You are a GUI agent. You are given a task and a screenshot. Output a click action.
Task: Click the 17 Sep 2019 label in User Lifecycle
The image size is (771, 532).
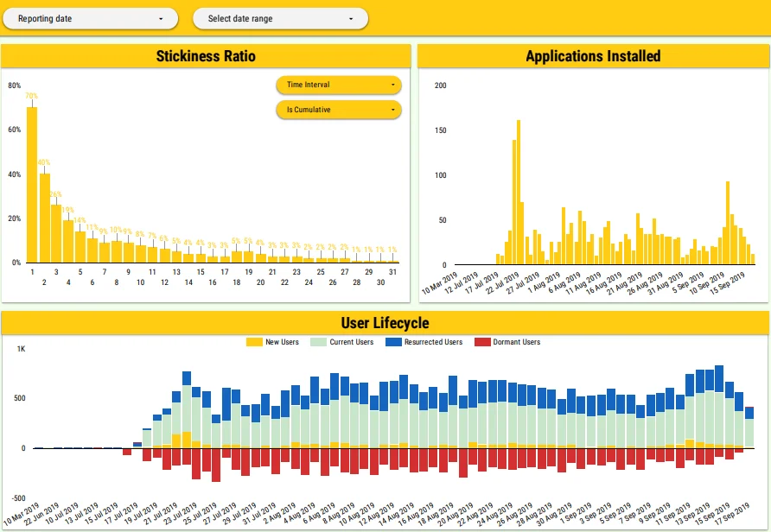[732, 514]
